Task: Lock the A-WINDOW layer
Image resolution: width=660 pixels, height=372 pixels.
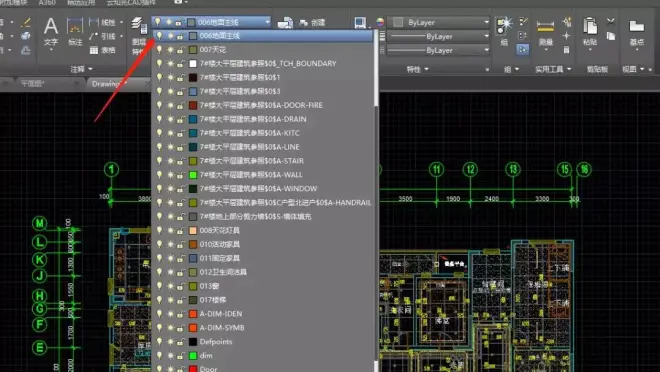Action: [181, 189]
